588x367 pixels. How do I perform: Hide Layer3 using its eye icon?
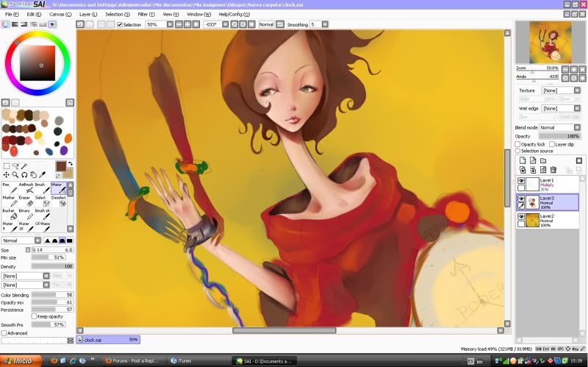pyautogui.click(x=521, y=199)
